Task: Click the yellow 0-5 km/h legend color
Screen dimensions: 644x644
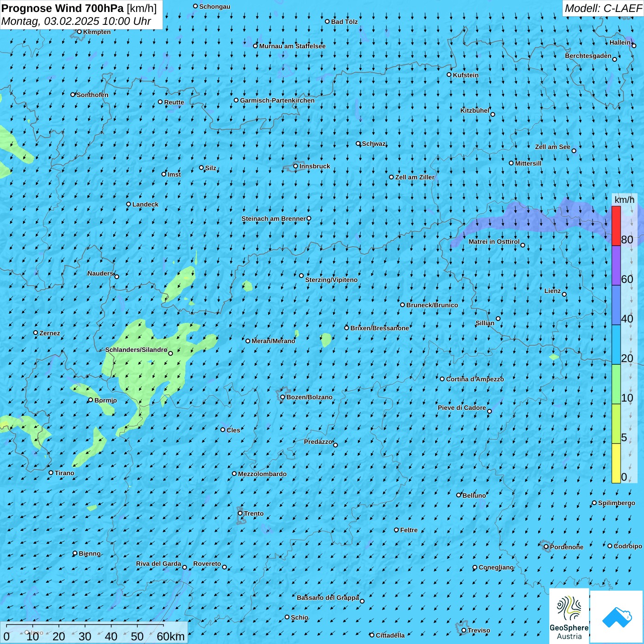Action: [616, 463]
